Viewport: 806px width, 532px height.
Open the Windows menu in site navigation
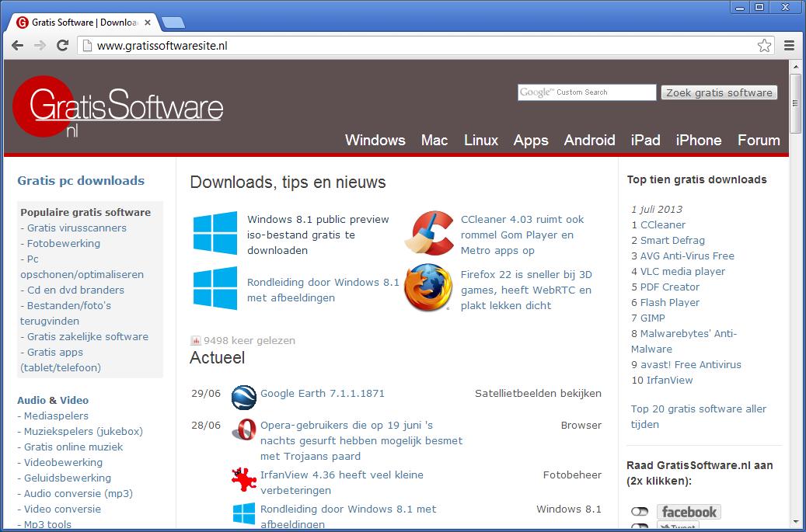click(375, 140)
